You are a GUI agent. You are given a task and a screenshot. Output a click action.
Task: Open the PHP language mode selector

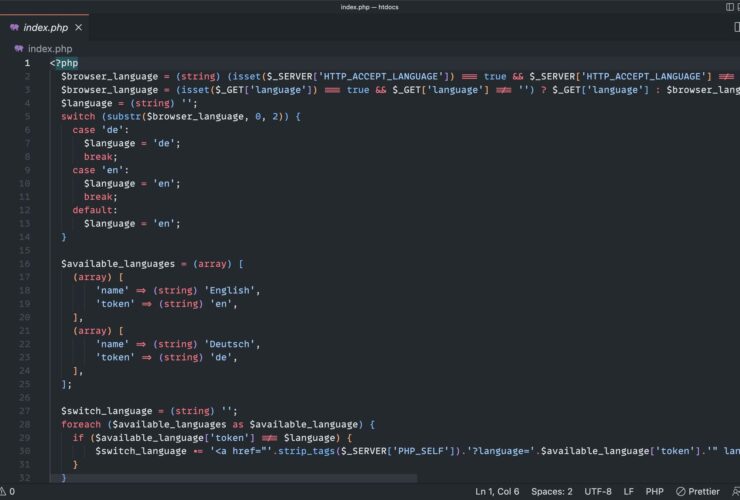tap(655, 492)
